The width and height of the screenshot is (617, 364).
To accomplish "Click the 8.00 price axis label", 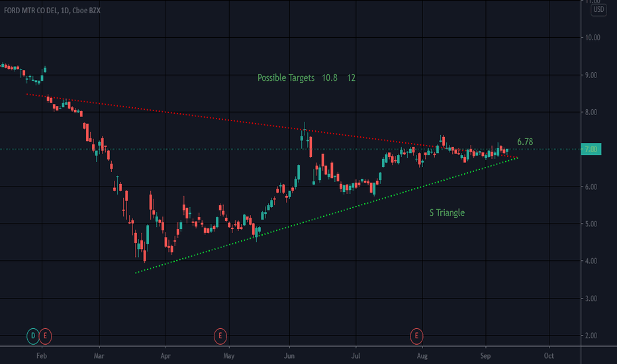I will 591,113.
